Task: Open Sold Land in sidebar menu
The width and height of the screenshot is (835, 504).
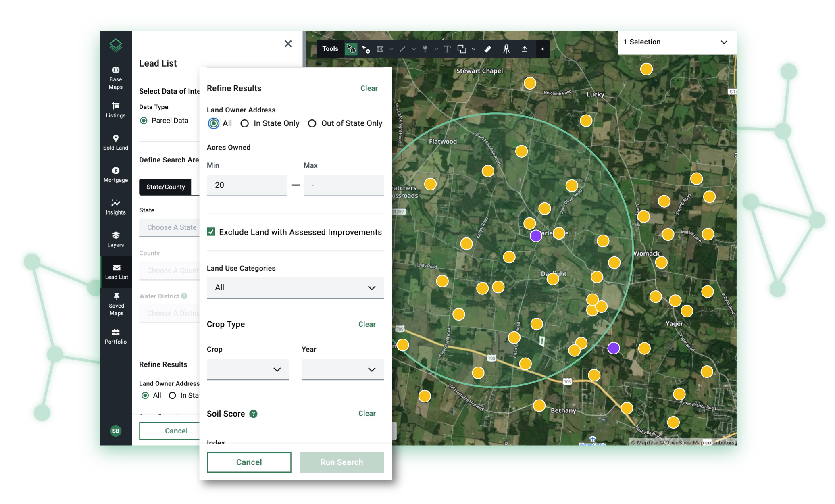Action: (116, 142)
